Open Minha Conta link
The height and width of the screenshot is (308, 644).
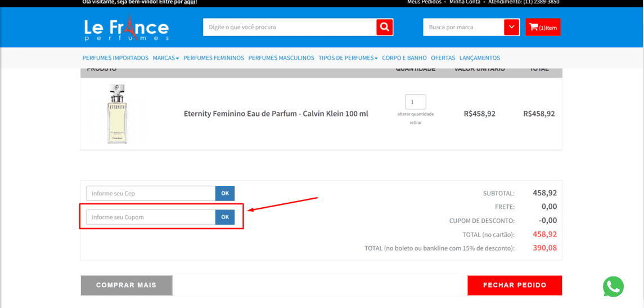point(466,2)
